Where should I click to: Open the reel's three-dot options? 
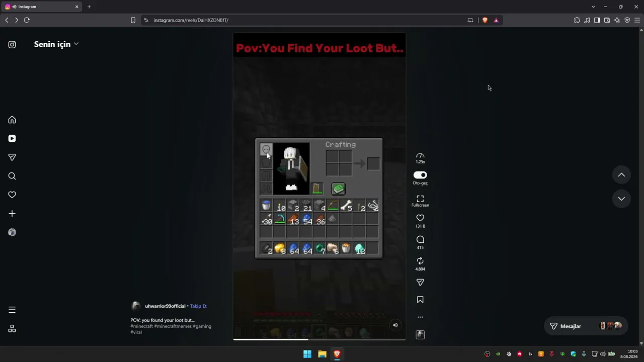coord(420,317)
